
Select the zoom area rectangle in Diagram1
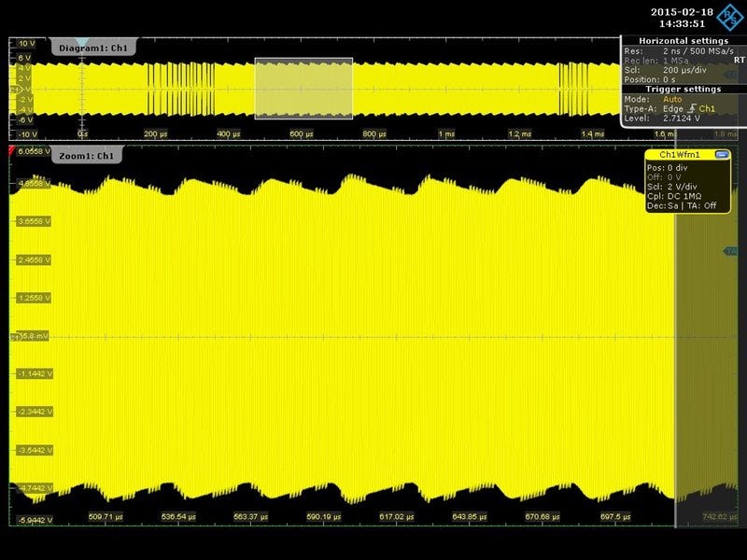(304, 88)
